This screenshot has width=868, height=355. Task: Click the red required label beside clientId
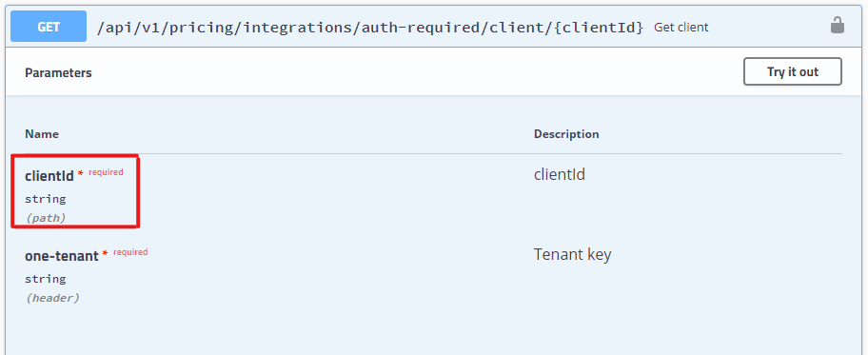[x=106, y=172]
